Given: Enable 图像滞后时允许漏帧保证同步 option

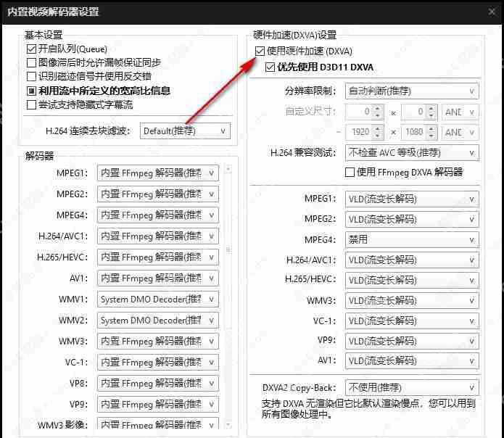Looking at the screenshot, I should tap(31, 62).
